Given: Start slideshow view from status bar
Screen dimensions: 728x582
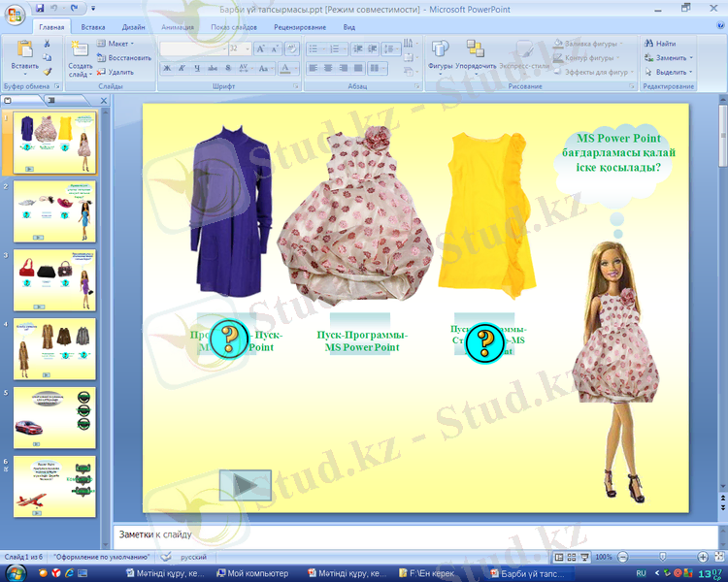Looking at the screenshot, I should 582,558.
